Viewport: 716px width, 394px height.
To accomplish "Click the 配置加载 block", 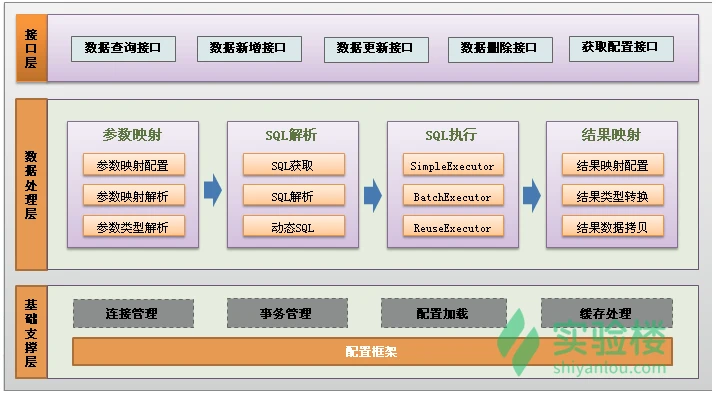I will (x=444, y=313).
